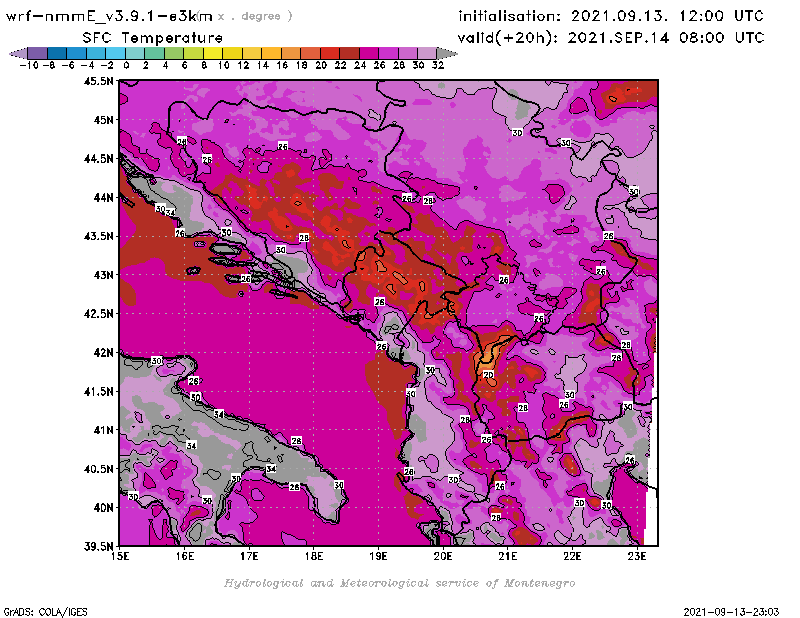Pick the green swatch between 4 and 6

point(173,52)
